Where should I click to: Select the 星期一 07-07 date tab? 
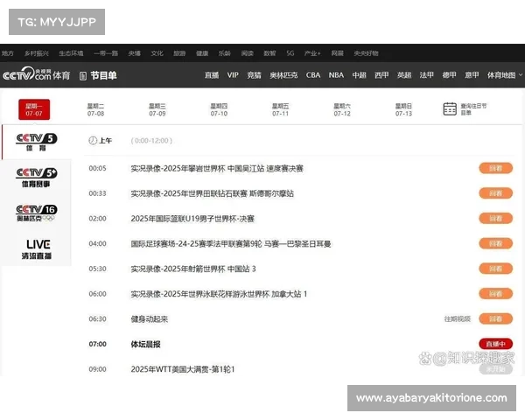click(34, 109)
